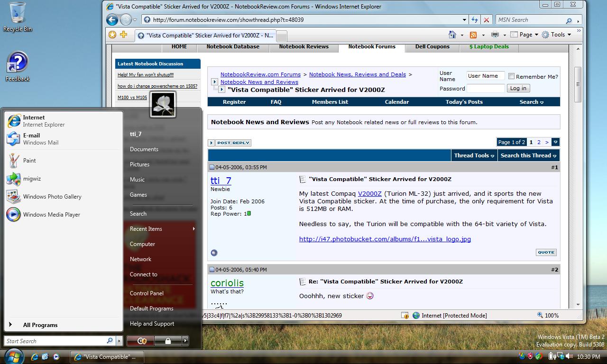
Task: Switch to the Notebook Reviews tab
Action: point(303,47)
